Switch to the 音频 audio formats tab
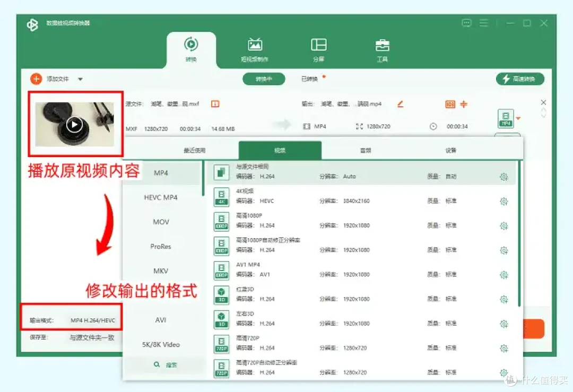Image resolution: width=573 pixels, height=392 pixels. [x=366, y=150]
